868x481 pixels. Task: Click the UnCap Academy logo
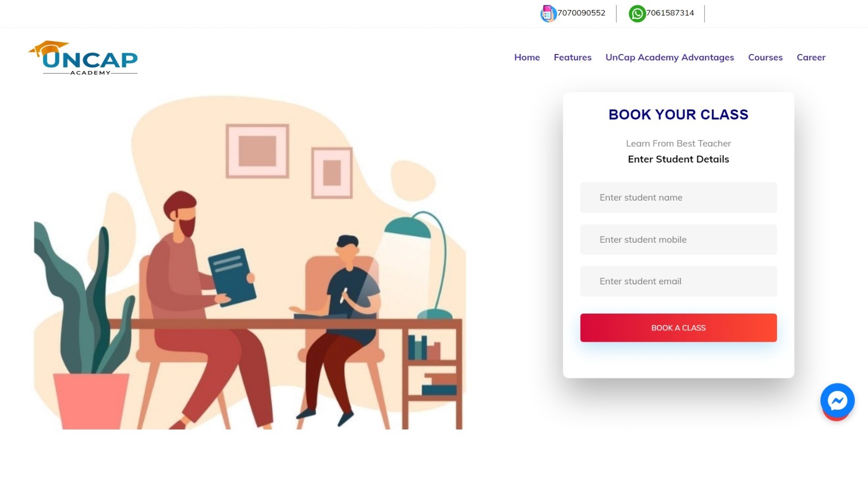(x=83, y=58)
